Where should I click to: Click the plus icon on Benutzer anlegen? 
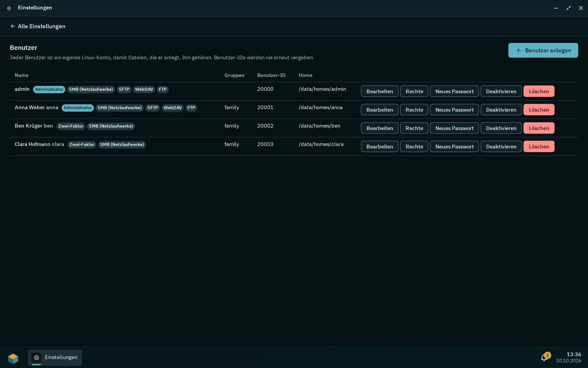coord(518,50)
